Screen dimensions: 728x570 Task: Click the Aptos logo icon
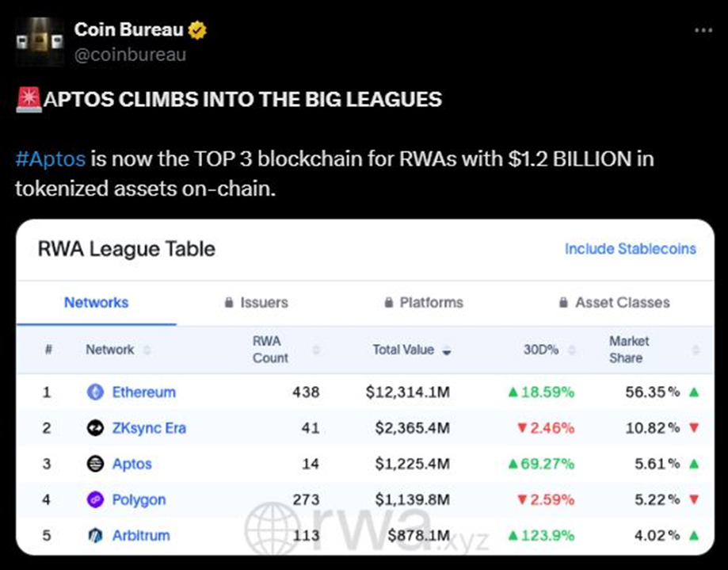point(95,464)
